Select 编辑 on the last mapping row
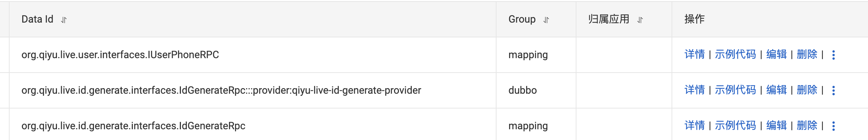Viewport: 868px width, 140px height. pyautogui.click(x=776, y=126)
